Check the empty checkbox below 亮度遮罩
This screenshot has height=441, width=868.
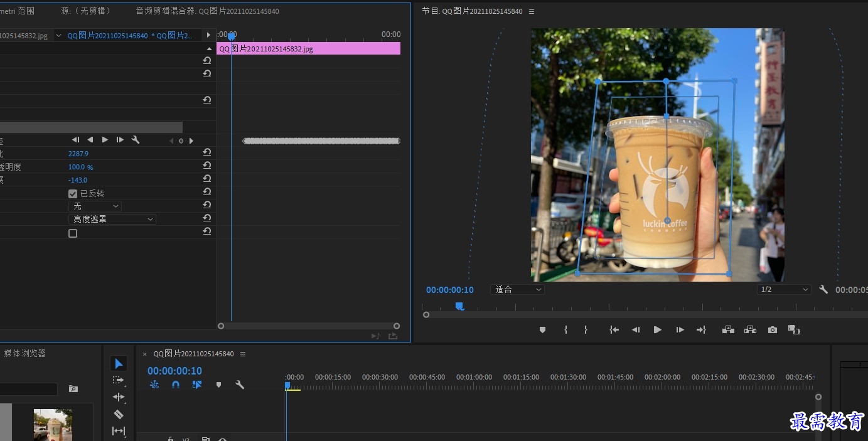click(x=73, y=233)
